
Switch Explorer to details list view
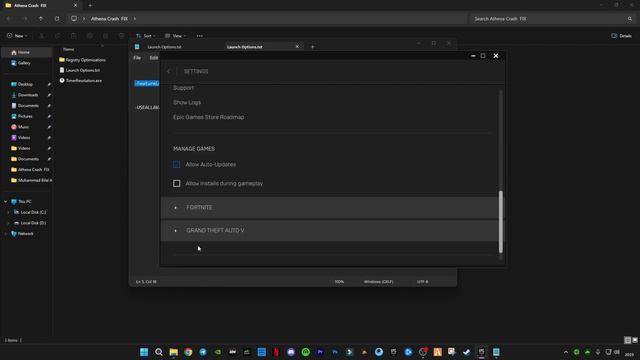tap(628, 340)
